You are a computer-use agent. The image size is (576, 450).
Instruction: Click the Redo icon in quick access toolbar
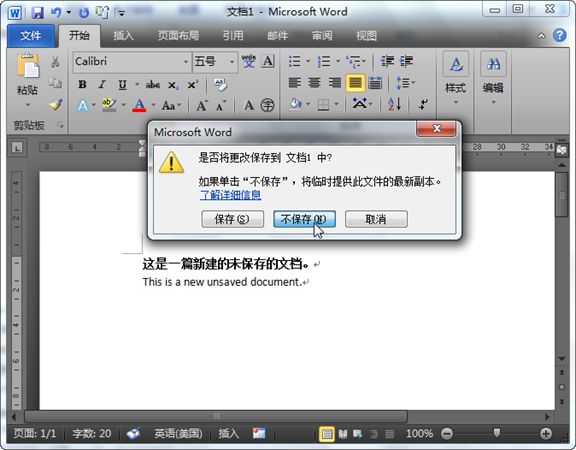tap(84, 13)
